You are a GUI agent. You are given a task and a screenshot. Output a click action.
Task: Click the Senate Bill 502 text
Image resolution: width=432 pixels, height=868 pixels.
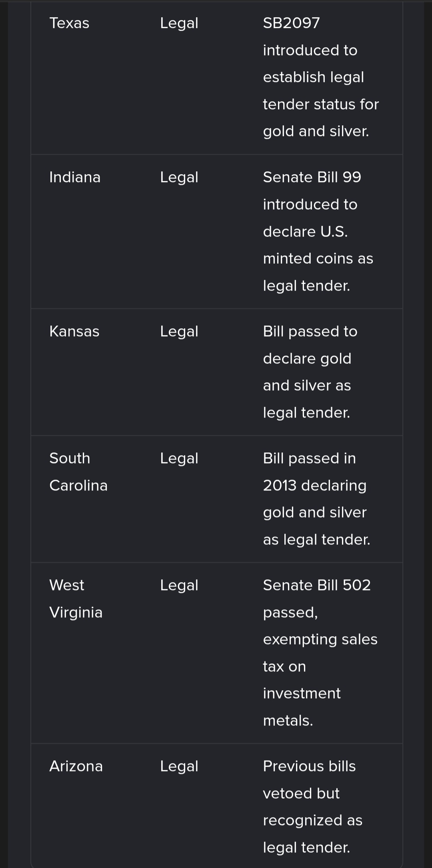click(x=316, y=585)
